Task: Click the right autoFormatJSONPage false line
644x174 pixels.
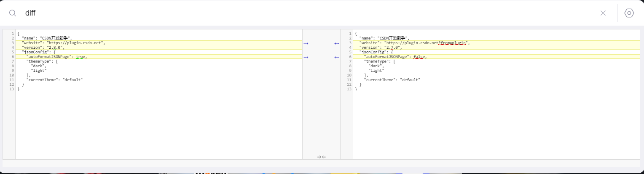Action: point(395,57)
